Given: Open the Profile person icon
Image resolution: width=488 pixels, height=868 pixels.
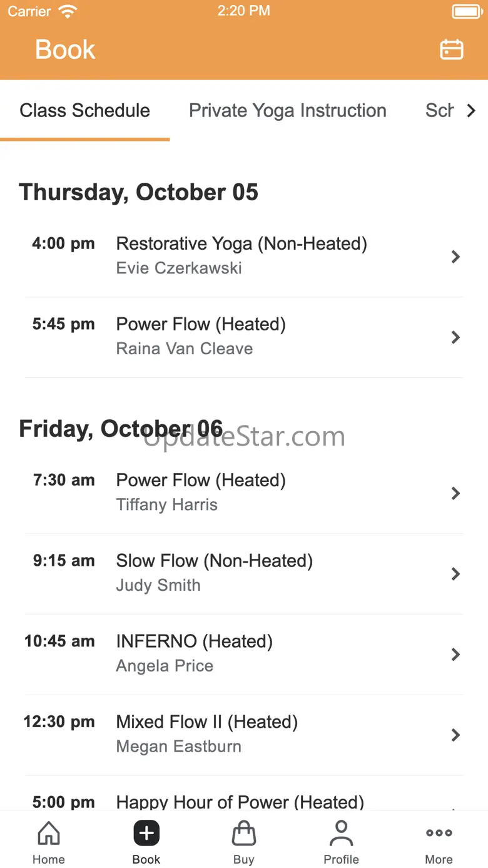Looking at the screenshot, I should 341,834.
